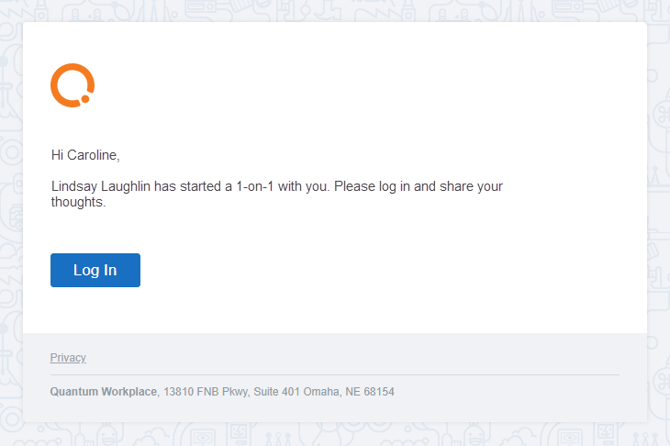Screen dimensions: 670x446
Task: Click the small orange dot on logo
Action: coord(85,99)
